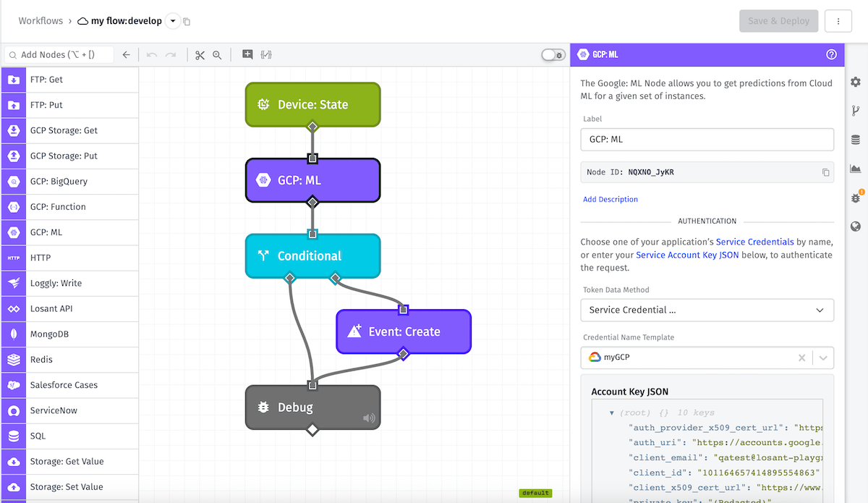Select the Conditional node on canvas
This screenshot has height=503, width=868.
coord(312,256)
